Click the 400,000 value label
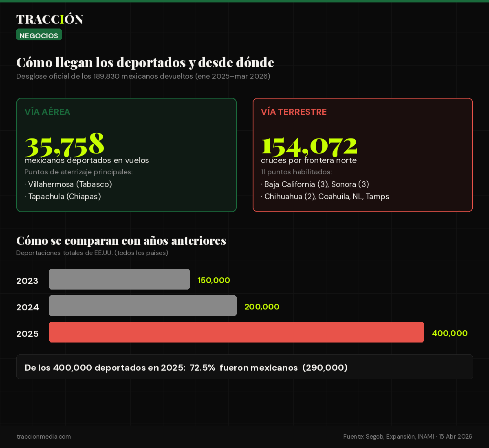The width and height of the screenshot is (489, 448). tap(449, 333)
